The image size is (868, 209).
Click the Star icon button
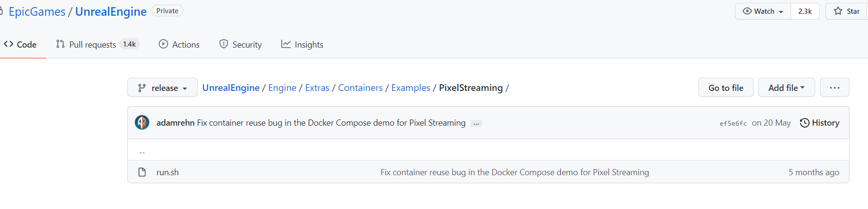coord(838,11)
